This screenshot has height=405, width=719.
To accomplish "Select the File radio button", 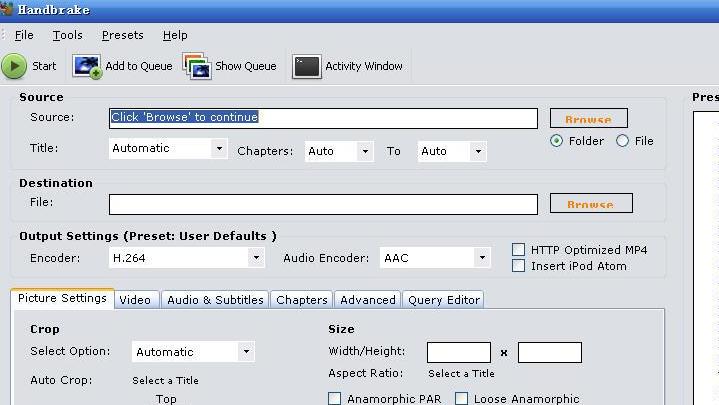I will [622, 141].
